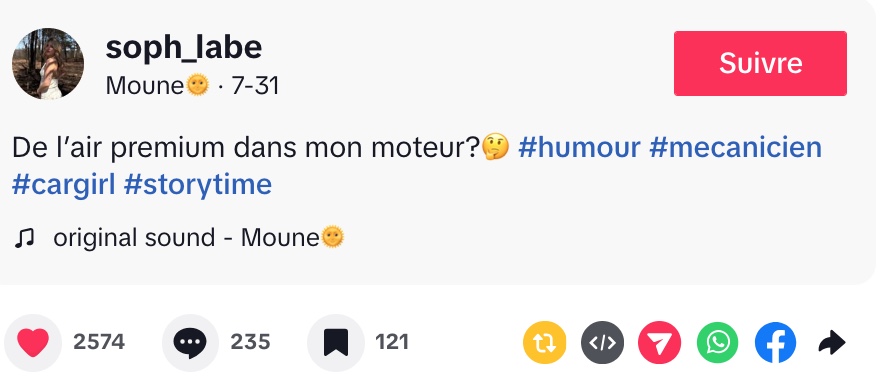The image size is (882, 384).
Task: Get the embed code via the code icon
Action: (x=602, y=342)
